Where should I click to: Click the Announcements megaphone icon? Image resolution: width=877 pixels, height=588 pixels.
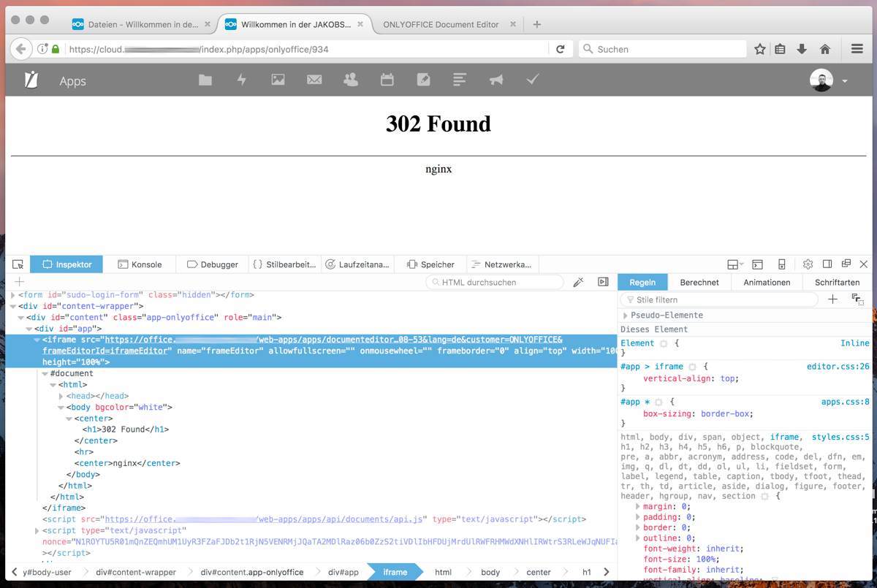click(x=496, y=80)
